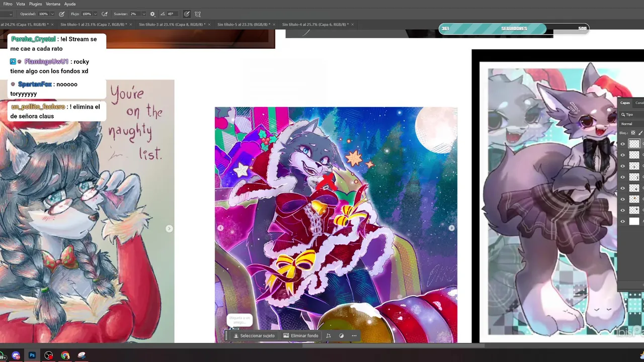Open brush preset dropdown arrow
The height and width of the screenshot is (362, 644).
[x=11, y=14]
